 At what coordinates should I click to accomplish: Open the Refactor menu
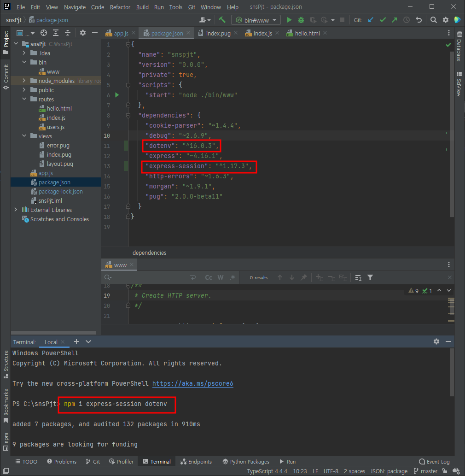120,7
